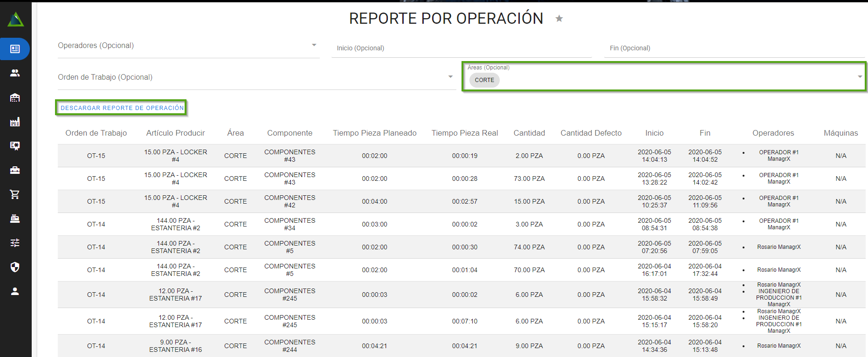Click the CORTE area chip
This screenshot has width=868, height=357.
[x=484, y=80]
